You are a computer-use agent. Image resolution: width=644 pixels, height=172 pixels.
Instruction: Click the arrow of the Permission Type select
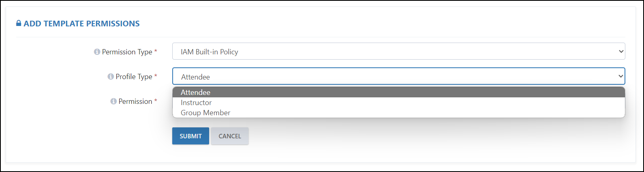[x=621, y=52]
